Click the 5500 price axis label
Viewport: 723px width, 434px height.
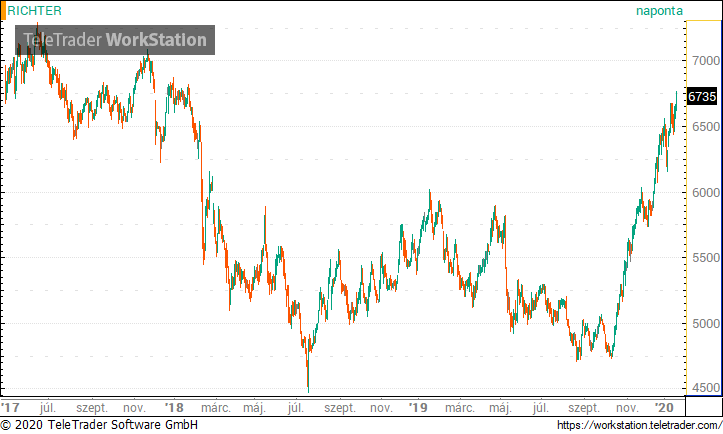click(706, 257)
